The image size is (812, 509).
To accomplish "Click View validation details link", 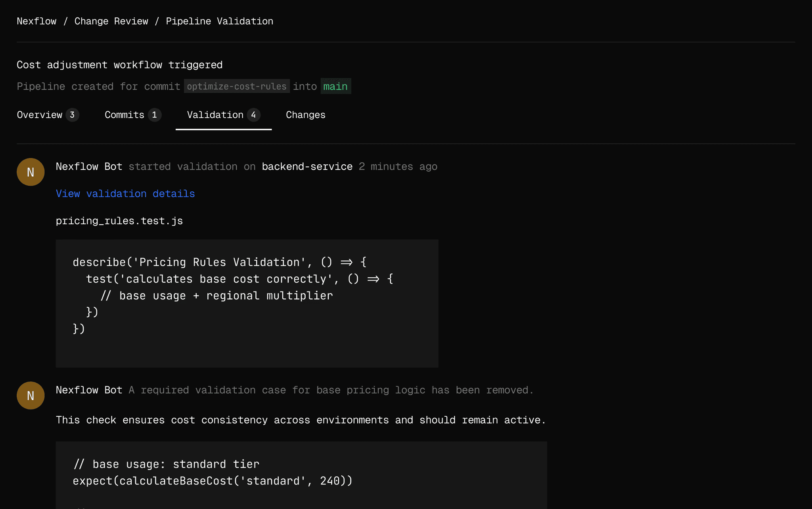I will [x=125, y=194].
